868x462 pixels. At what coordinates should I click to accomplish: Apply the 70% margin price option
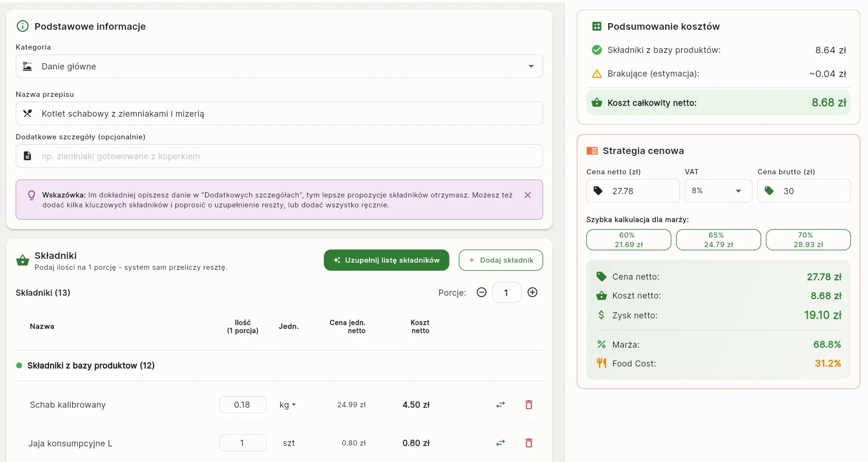pyautogui.click(x=808, y=240)
